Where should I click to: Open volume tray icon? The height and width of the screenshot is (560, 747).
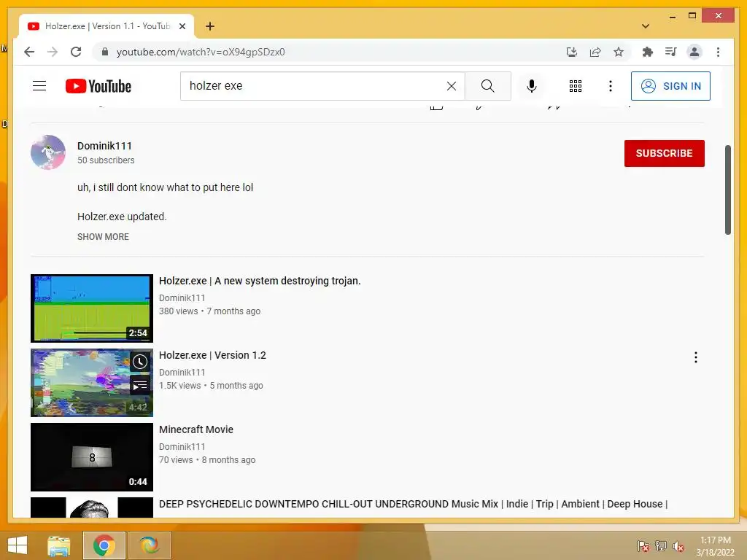coord(678,546)
